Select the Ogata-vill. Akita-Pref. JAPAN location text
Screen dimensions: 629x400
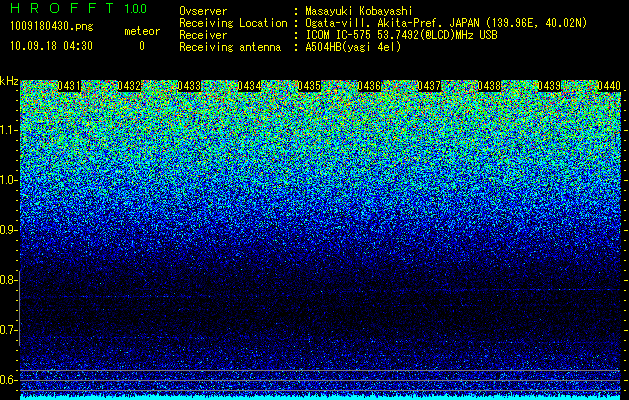click(446, 23)
